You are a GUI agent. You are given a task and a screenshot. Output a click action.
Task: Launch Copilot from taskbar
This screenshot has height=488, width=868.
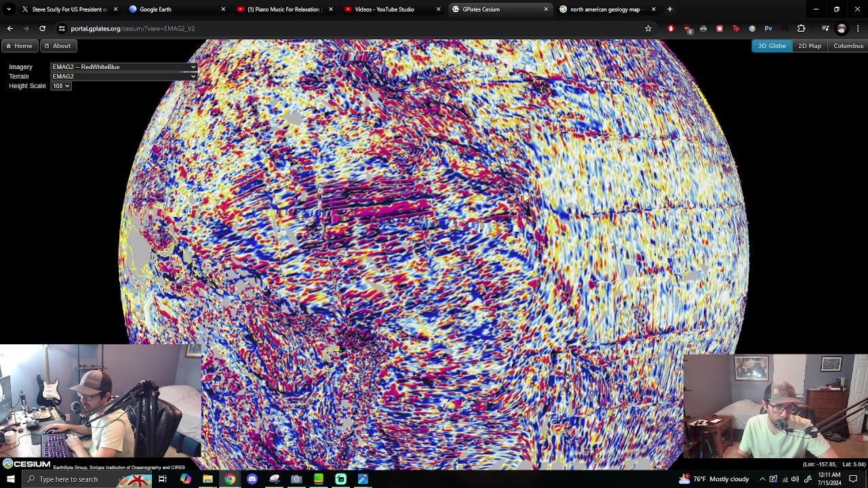point(185,479)
